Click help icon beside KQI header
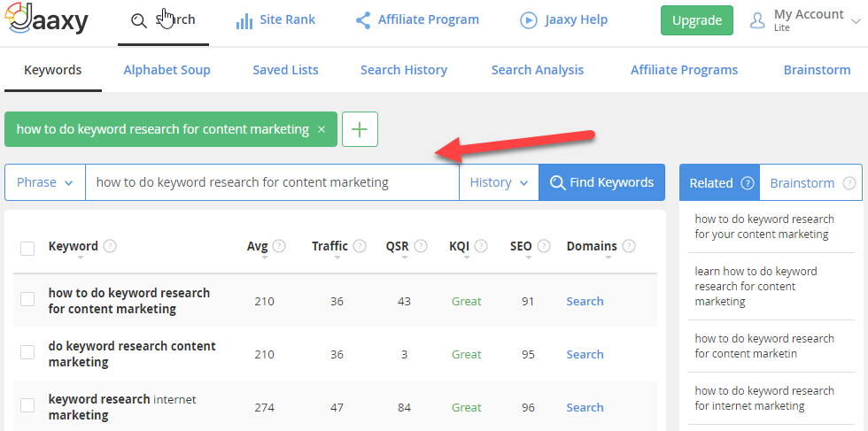The width and height of the screenshot is (868, 431). pyautogui.click(x=481, y=246)
